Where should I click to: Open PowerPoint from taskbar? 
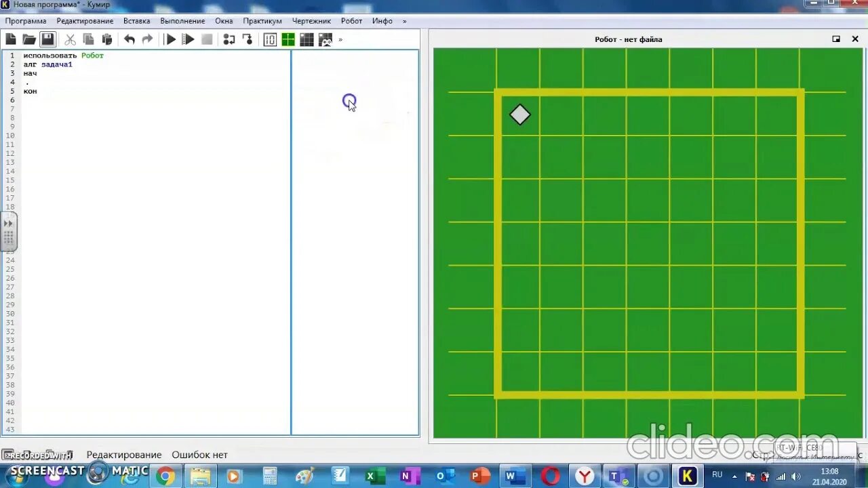click(480, 476)
